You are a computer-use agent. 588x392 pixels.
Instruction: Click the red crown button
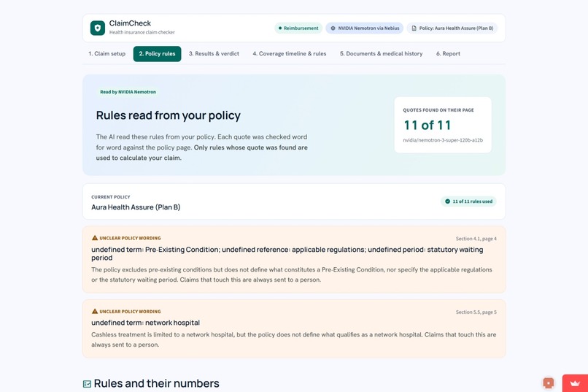coord(575,383)
